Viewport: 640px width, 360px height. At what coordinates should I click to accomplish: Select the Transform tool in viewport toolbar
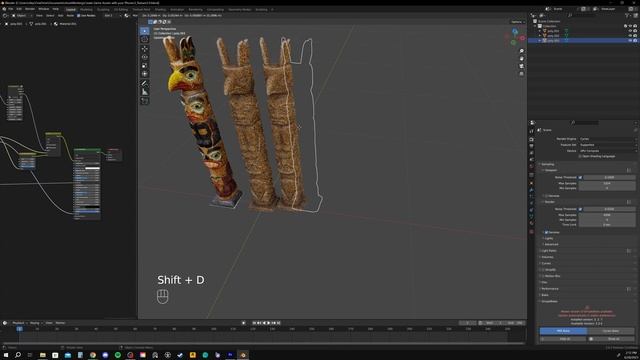144,74
